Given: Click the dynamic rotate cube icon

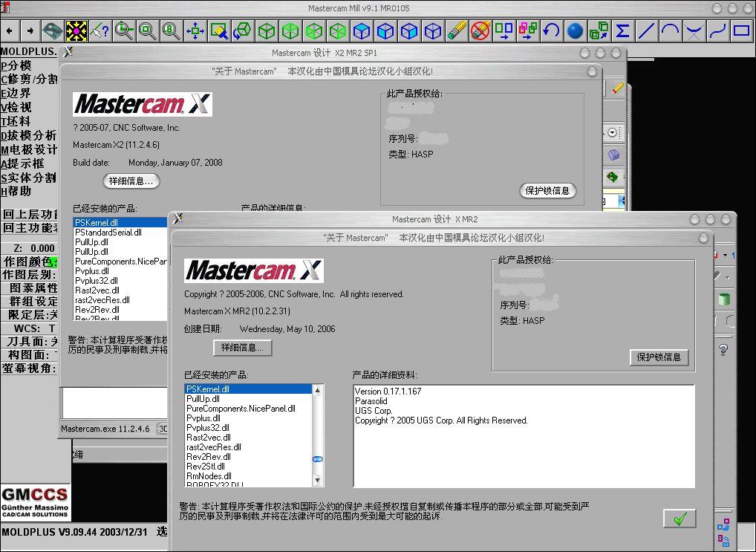Looking at the screenshot, I should click(243, 31).
